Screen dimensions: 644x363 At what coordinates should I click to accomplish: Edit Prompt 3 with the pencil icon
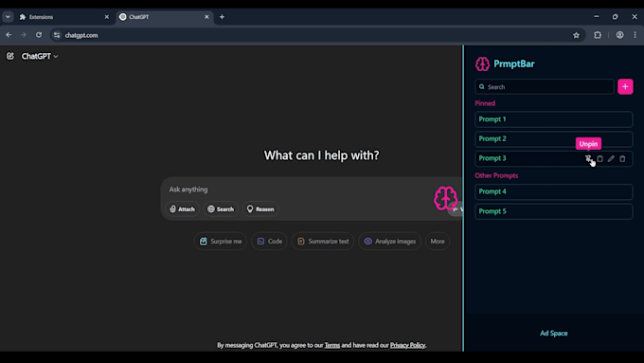tap(611, 158)
